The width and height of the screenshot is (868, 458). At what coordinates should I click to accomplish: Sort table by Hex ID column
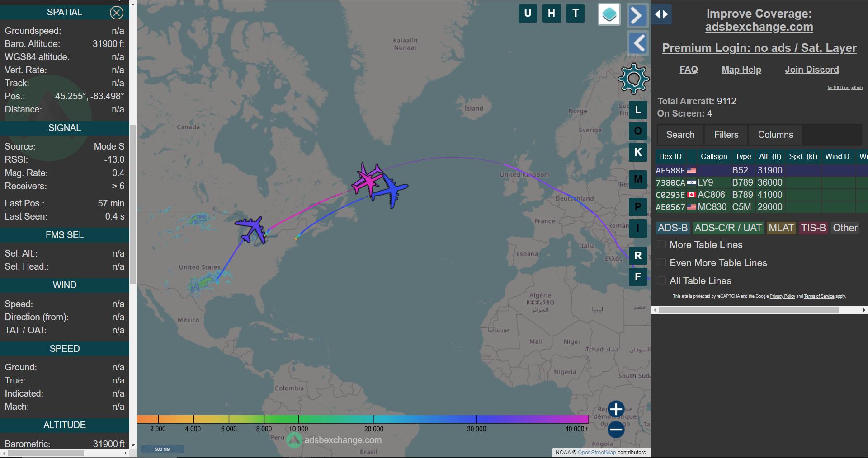tap(670, 156)
